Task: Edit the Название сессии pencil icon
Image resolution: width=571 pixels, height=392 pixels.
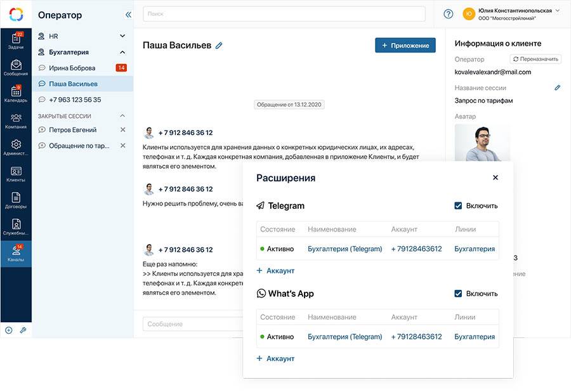Action: click(557, 88)
